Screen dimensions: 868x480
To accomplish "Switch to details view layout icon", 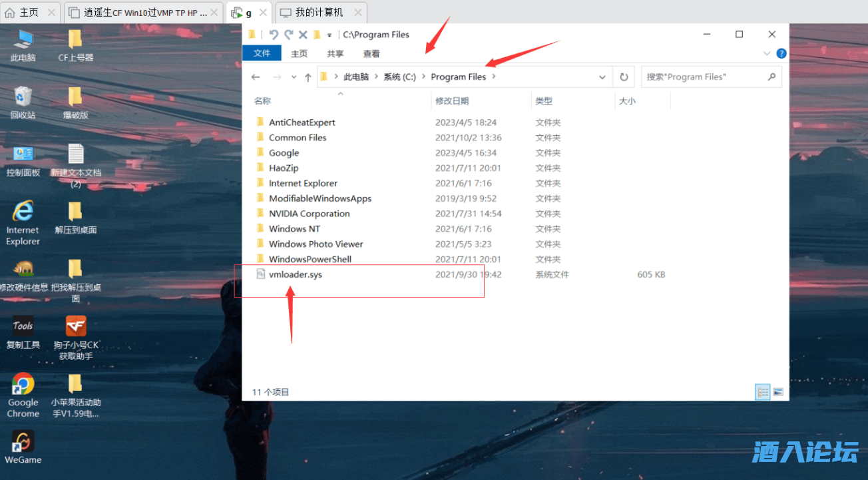I will point(763,392).
